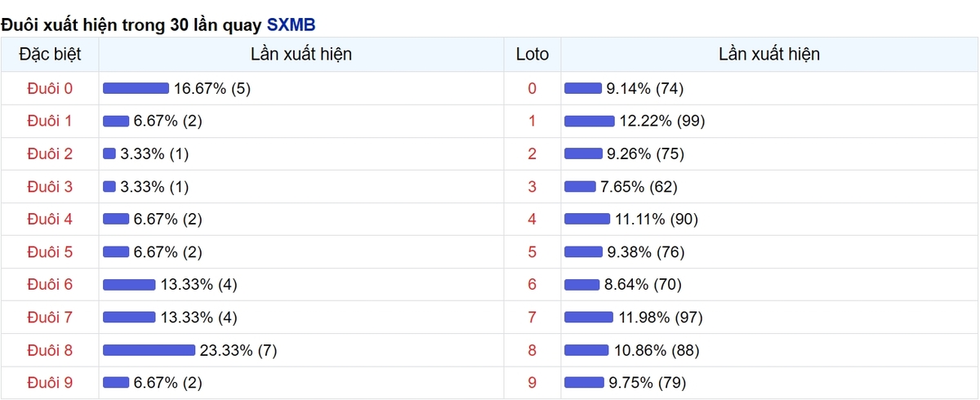The image size is (980, 400).
Task: Click the Đặc biệt column header
Action: pyautogui.click(x=50, y=55)
